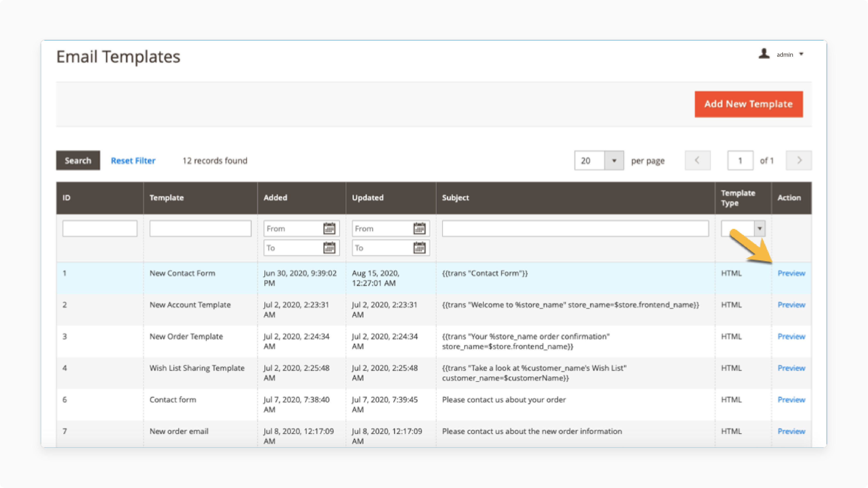The height and width of the screenshot is (488, 868).
Task: Preview the Contact form template row 6
Action: pos(791,400)
